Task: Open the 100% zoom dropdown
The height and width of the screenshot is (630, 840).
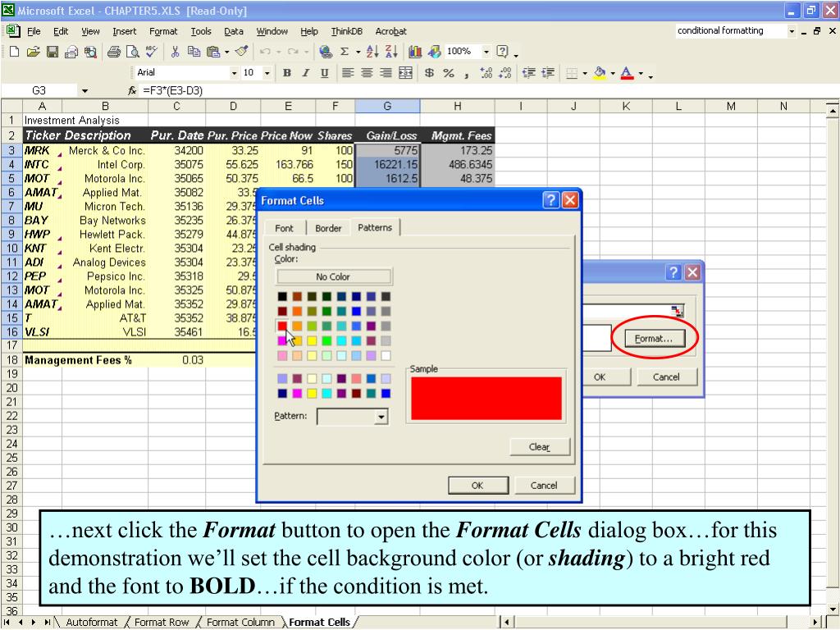Action: click(x=486, y=52)
